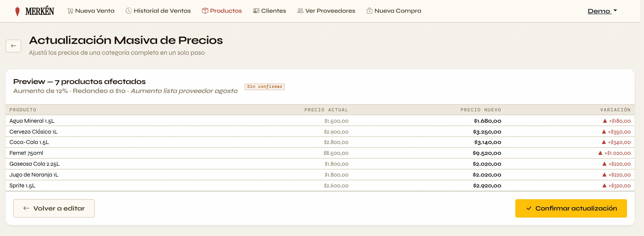644x236 pixels.
Task: Select the Coca-Cola 1.5L product name
Action: click(x=29, y=142)
